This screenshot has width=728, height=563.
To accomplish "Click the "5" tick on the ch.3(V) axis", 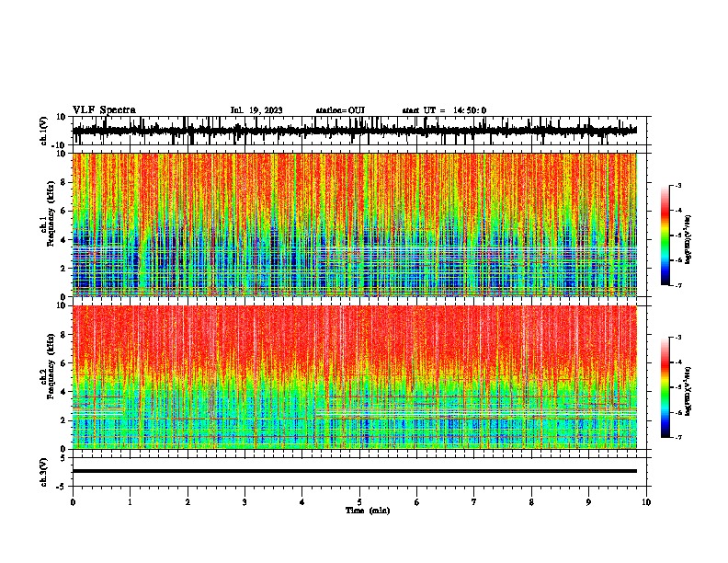I will [x=63, y=457].
